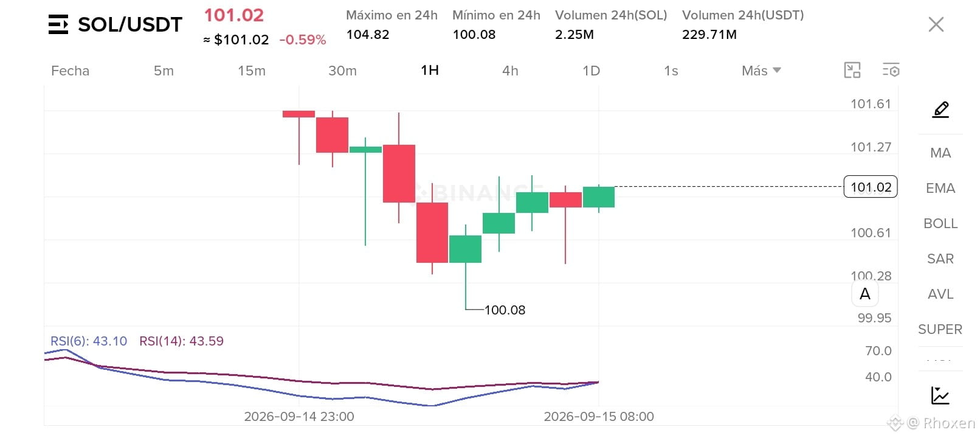Image resolution: width=980 pixels, height=438 pixels.
Task: Enable the SAR indicator
Action: [940, 259]
